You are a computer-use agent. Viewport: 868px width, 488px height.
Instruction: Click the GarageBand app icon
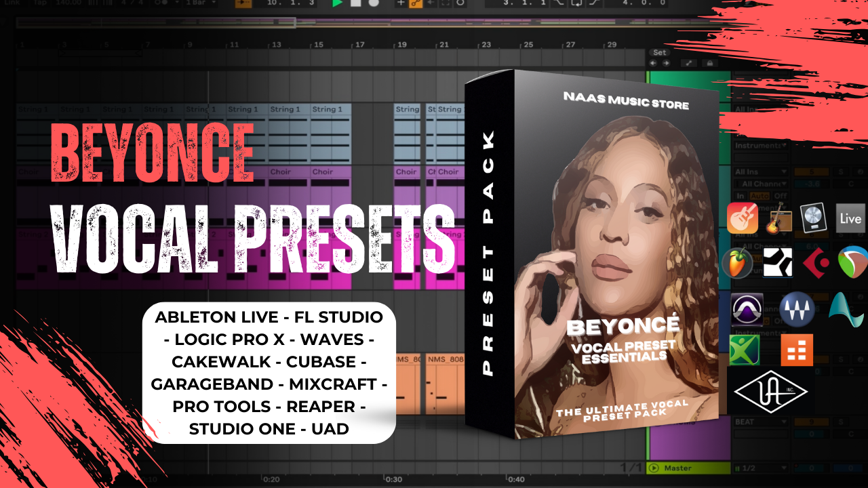tap(742, 218)
